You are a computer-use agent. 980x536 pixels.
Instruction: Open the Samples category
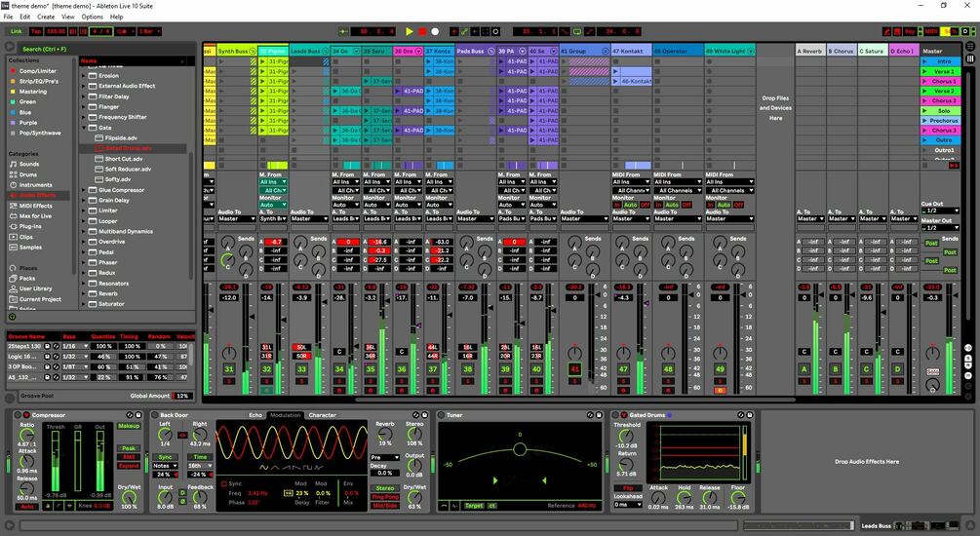tap(30, 248)
